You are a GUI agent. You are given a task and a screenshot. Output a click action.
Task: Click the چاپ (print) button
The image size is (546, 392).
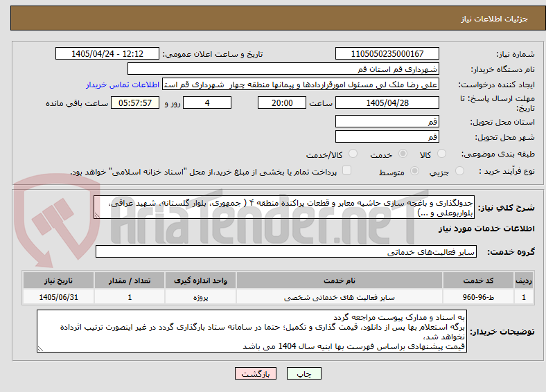point(303,373)
